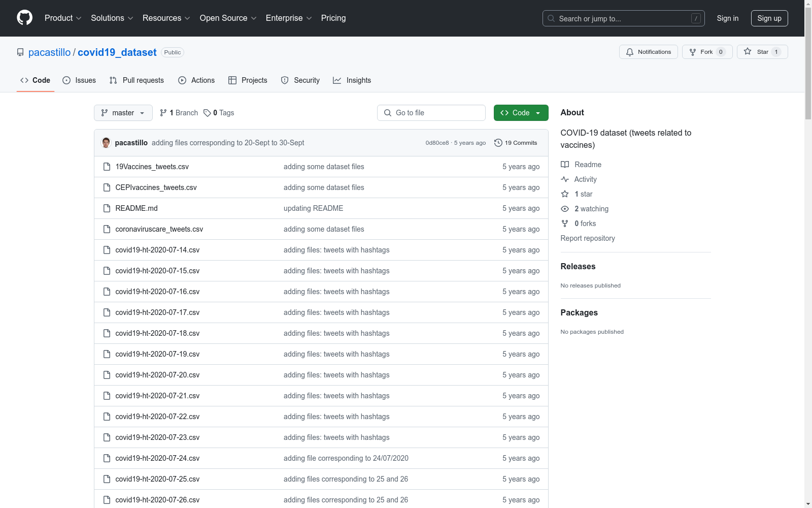Expand the Solutions menu
812x508 pixels.
click(x=112, y=18)
